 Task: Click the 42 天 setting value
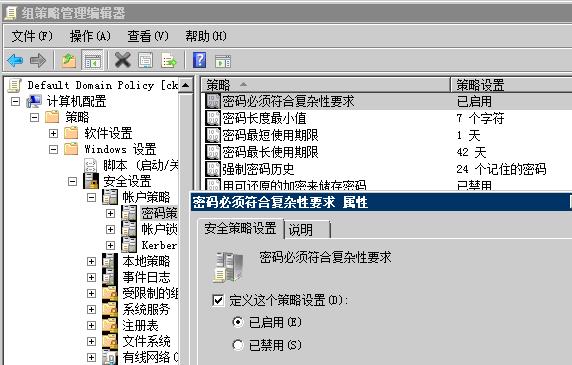pos(471,152)
